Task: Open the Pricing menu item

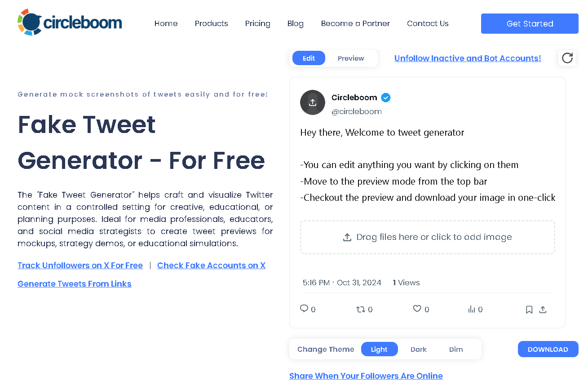Action: (257, 23)
